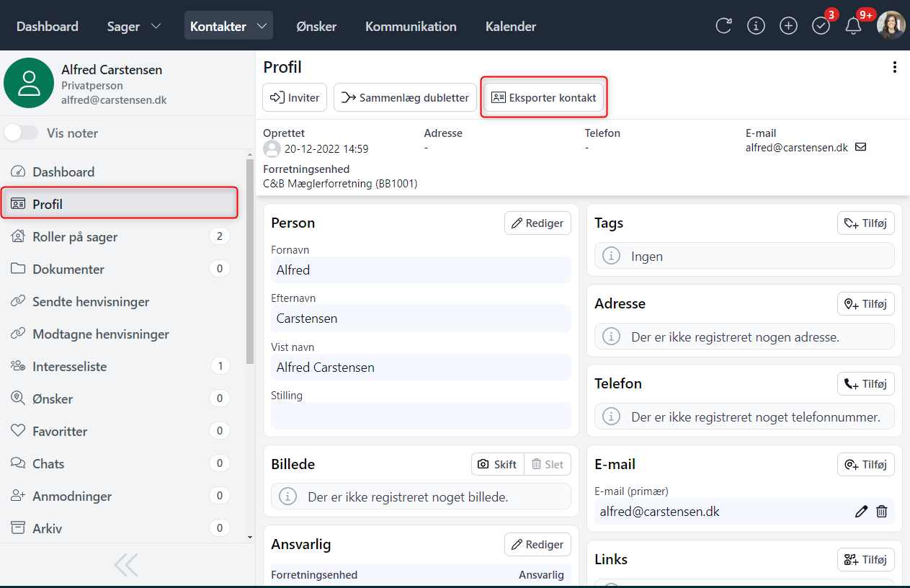Image resolution: width=910 pixels, height=588 pixels.
Task: Open the info icon in top bar
Action: (x=756, y=26)
